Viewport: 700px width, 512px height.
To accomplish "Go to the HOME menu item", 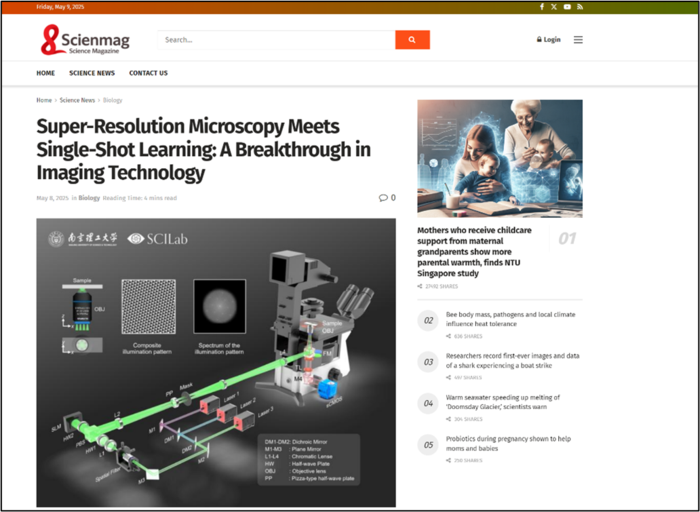I will click(46, 73).
